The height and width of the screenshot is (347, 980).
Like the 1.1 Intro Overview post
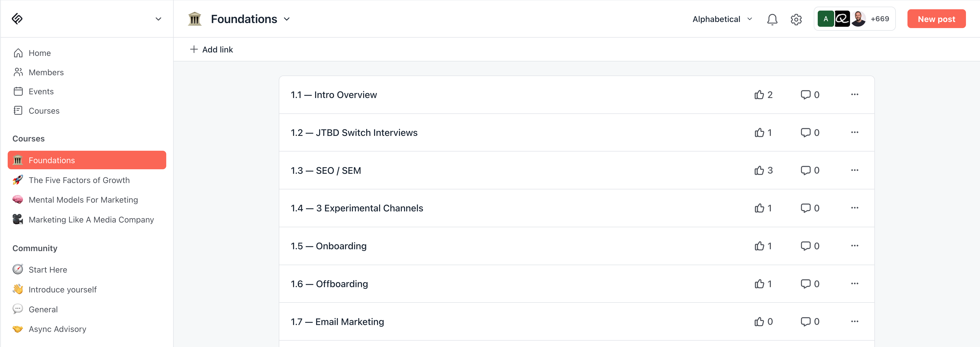point(759,95)
